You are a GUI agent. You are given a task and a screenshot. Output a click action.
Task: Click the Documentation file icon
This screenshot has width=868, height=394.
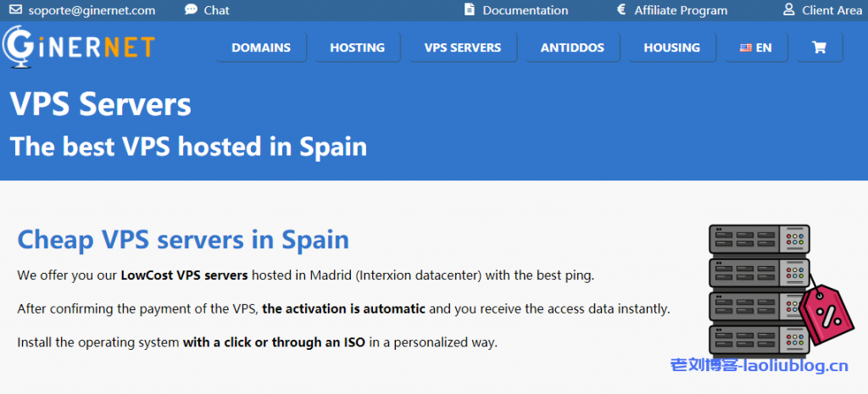pos(470,10)
